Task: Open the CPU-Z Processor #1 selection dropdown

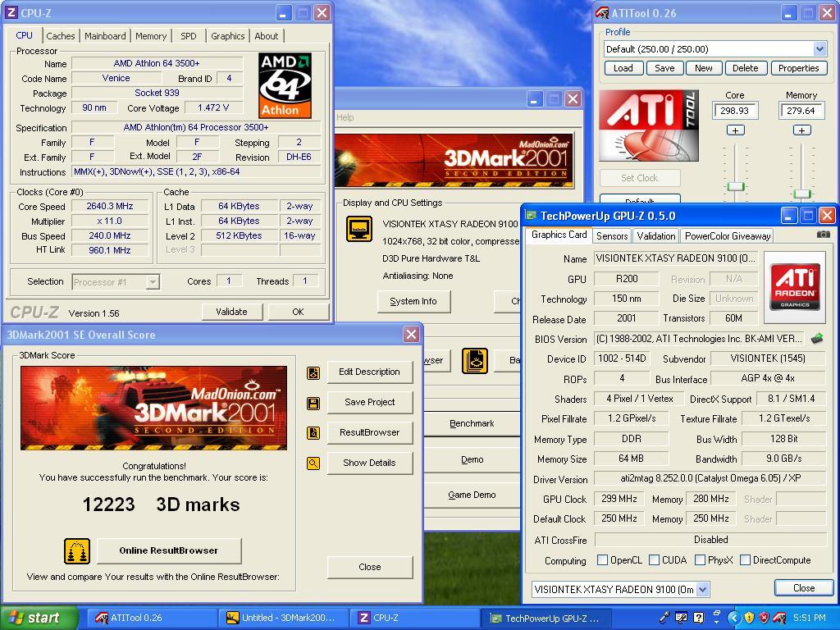Action: click(153, 282)
